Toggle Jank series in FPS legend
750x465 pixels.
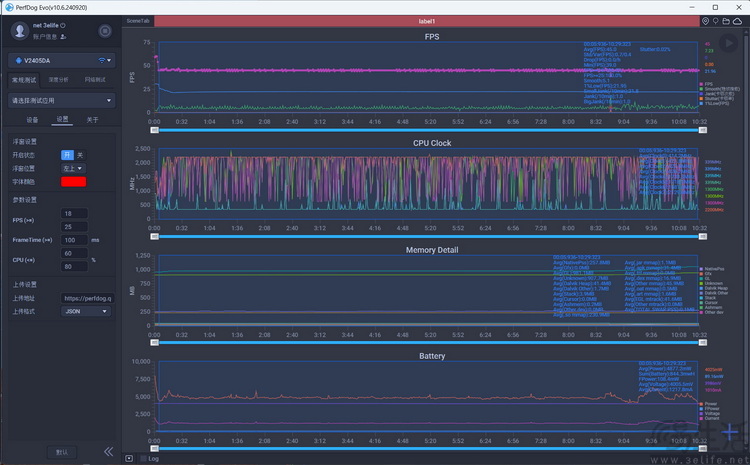pyautogui.click(x=719, y=94)
